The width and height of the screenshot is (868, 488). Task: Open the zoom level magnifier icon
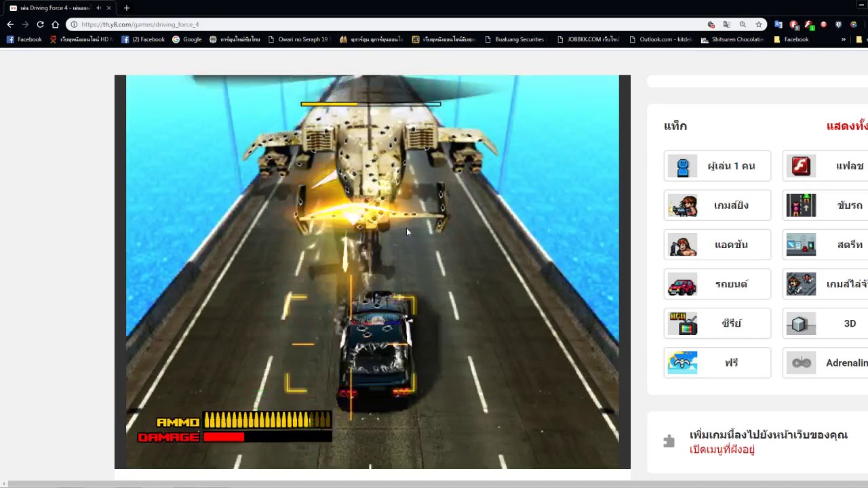pos(743,24)
